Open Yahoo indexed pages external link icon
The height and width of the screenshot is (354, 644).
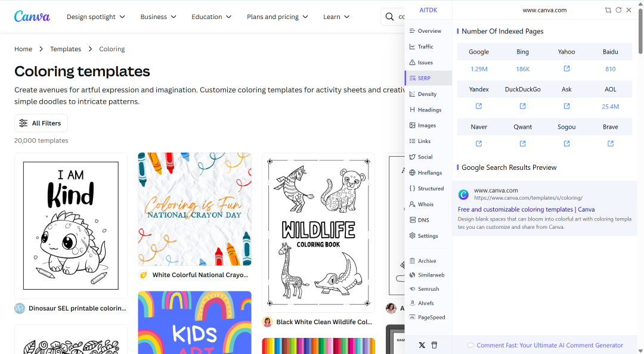click(x=566, y=69)
